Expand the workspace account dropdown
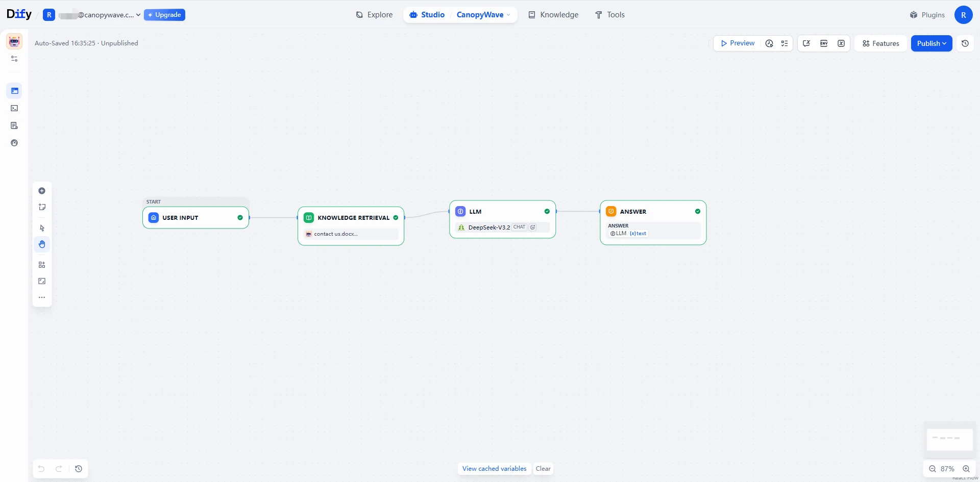 100,15
